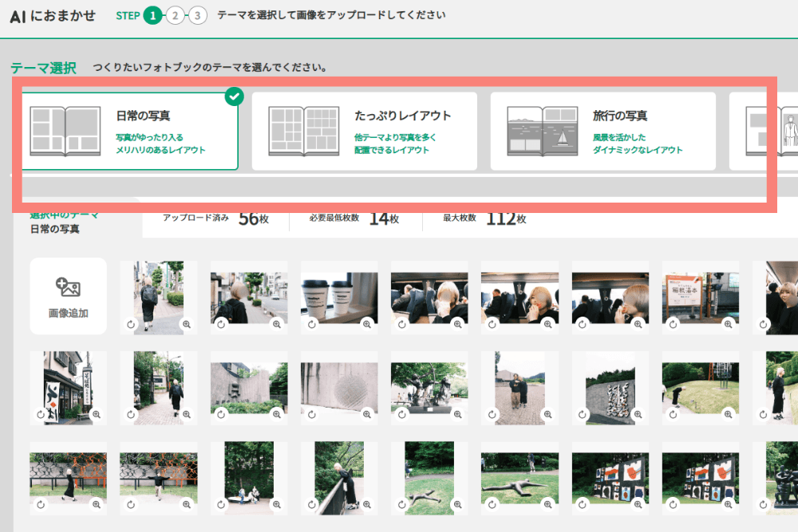Rotate the bronze tree sculpture photo
Screen dimensions: 798x532
402,414
